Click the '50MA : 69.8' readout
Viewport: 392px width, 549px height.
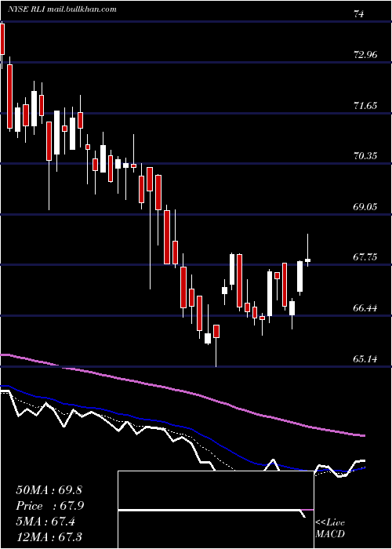(49, 490)
